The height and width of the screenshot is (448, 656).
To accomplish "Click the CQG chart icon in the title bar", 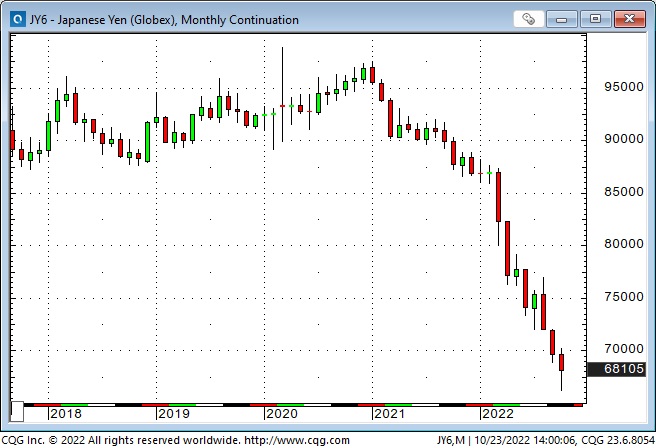I will (18, 19).
